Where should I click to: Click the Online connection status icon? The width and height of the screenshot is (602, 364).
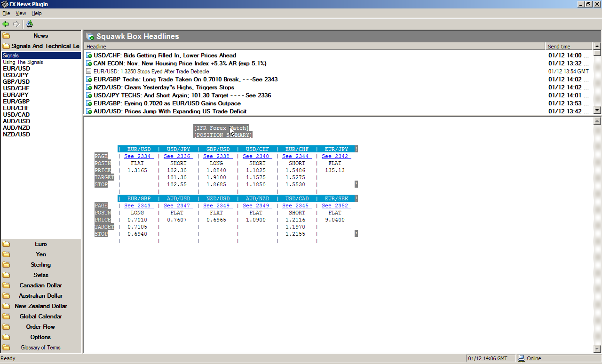[521, 358]
